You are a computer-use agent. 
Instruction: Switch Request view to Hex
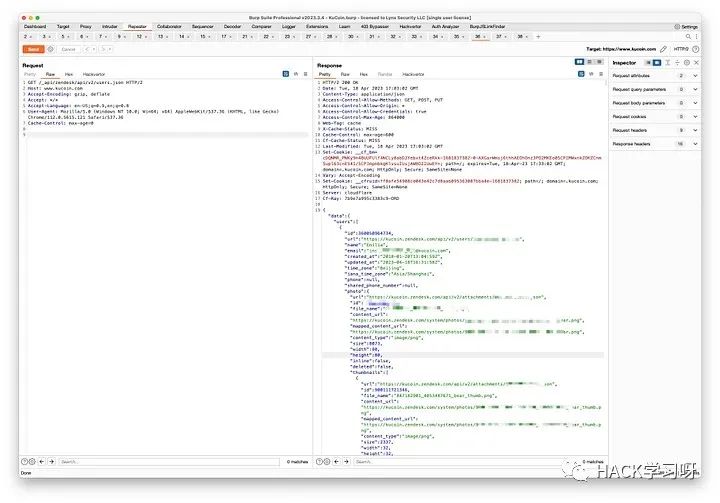(x=69, y=74)
